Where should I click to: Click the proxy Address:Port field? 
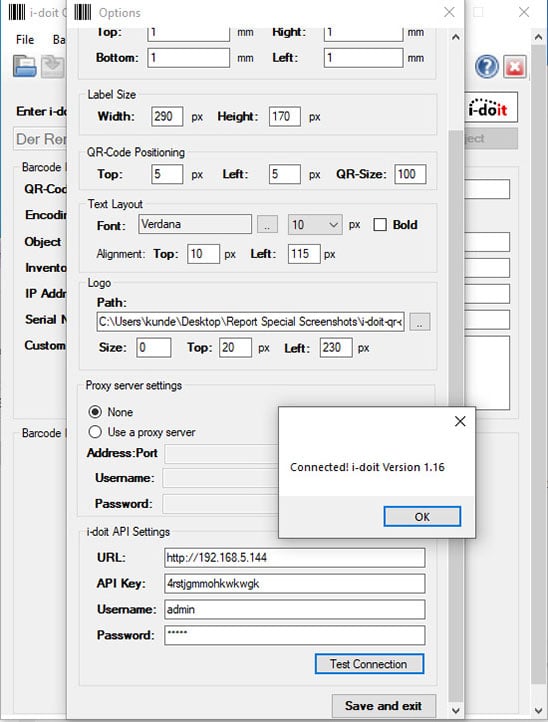tap(222, 454)
